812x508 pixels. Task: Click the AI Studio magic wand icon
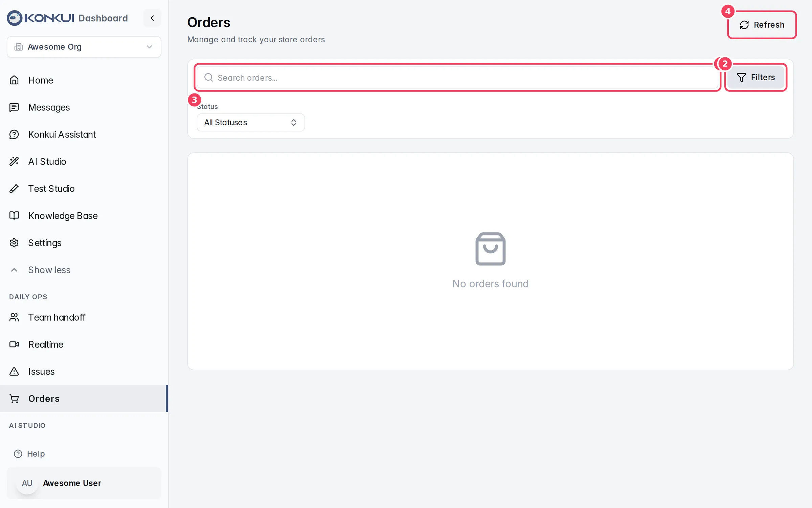[14, 162]
